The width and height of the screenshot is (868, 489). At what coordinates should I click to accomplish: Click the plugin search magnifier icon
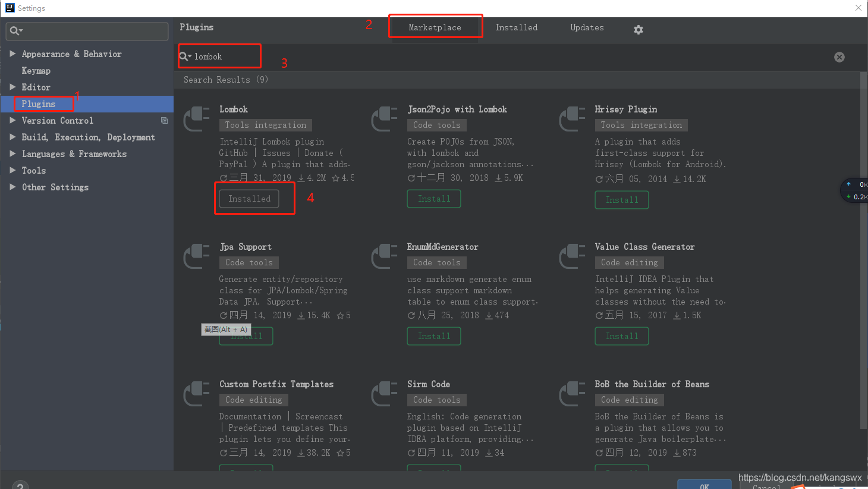coord(185,57)
